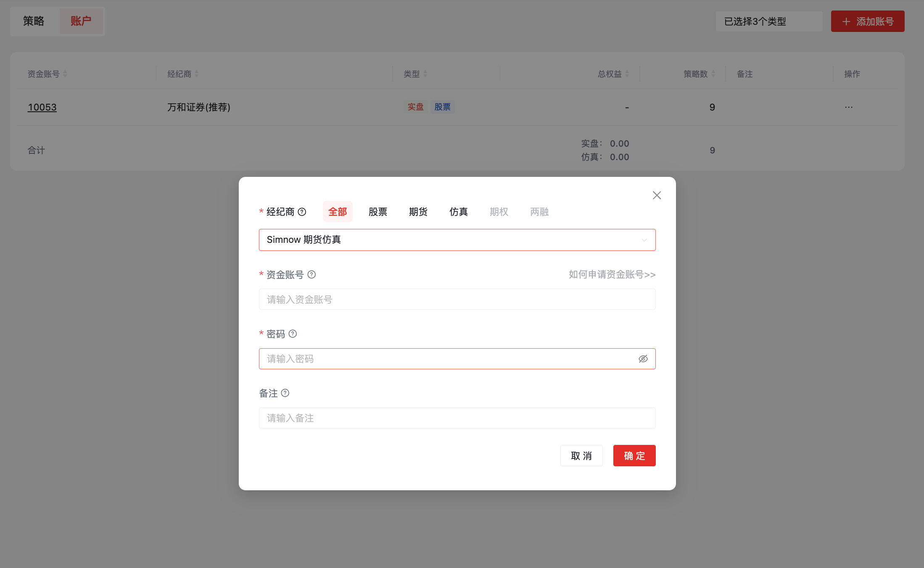Viewport: 924px width, 568px height.
Task: Expand the Simnow 期货仿真 broker dropdown
Action: coord(457,240)
